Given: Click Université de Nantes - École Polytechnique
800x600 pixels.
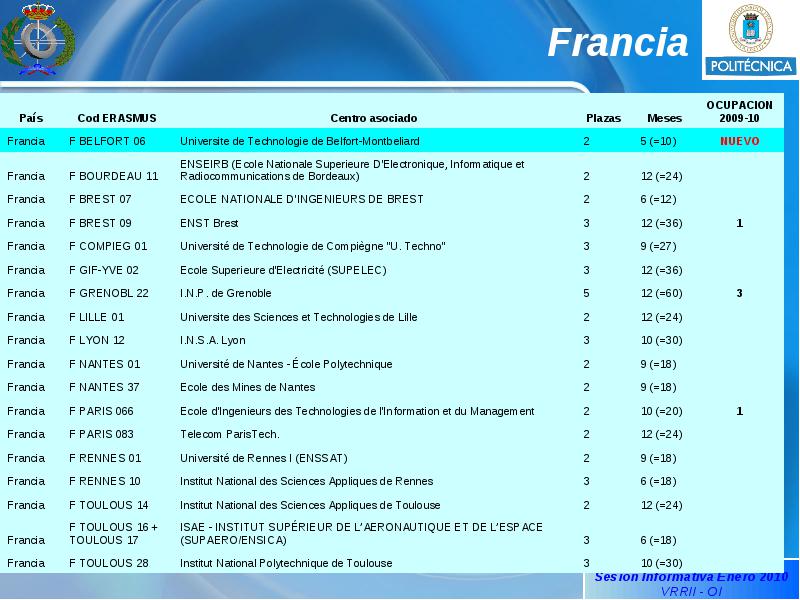Looking at the screenshot, I should point(286,364).
